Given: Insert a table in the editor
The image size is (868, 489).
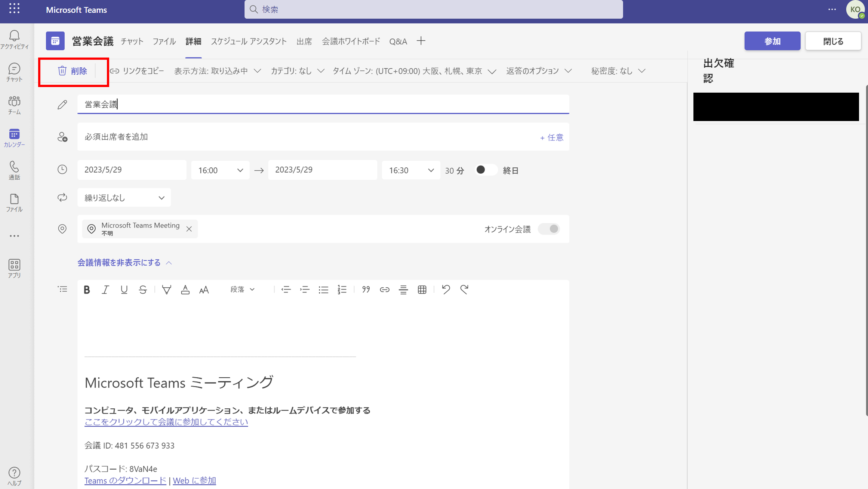Looking at the screenshot, I should click(422, 290).
